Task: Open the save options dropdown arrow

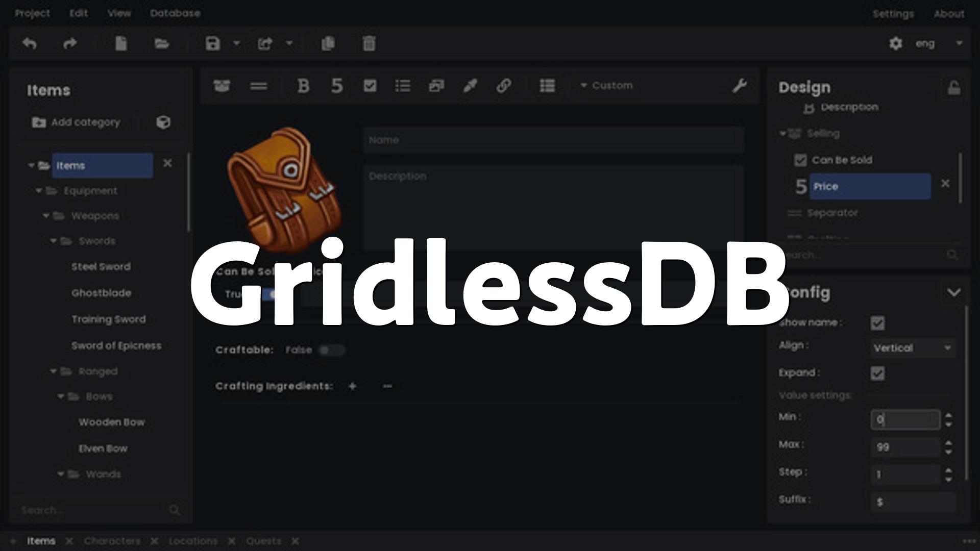Action: tap(236, 43)
